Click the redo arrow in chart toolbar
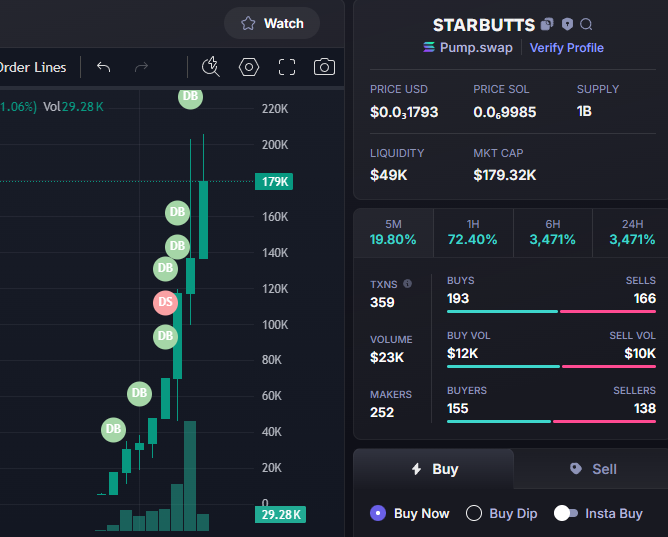 point(141,67)
